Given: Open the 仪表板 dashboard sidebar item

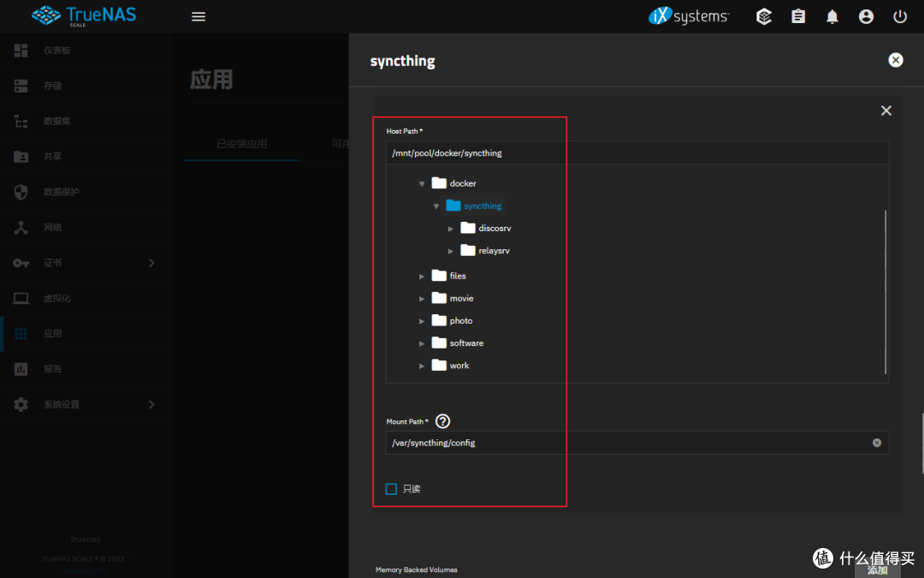Looking at the screenshot, I should (86, 51).
